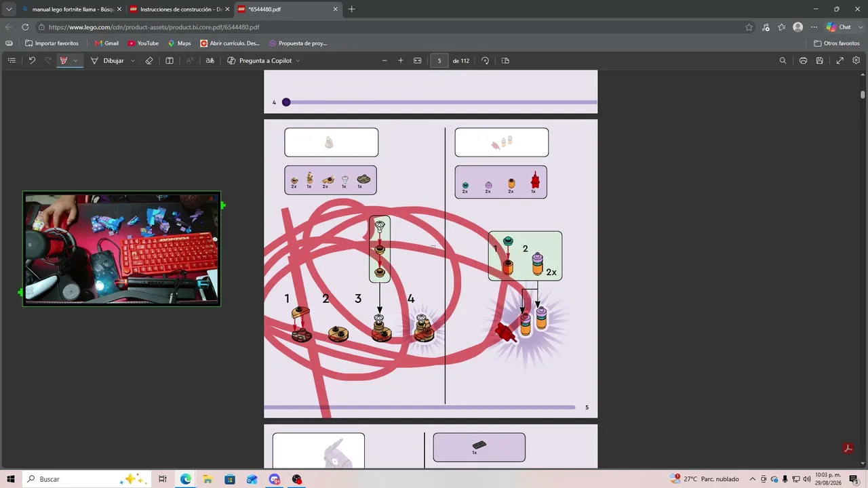The height and width of the screenshot is (488, 868).
Task: Print the PDF document
Action: [x=804, y=60]
